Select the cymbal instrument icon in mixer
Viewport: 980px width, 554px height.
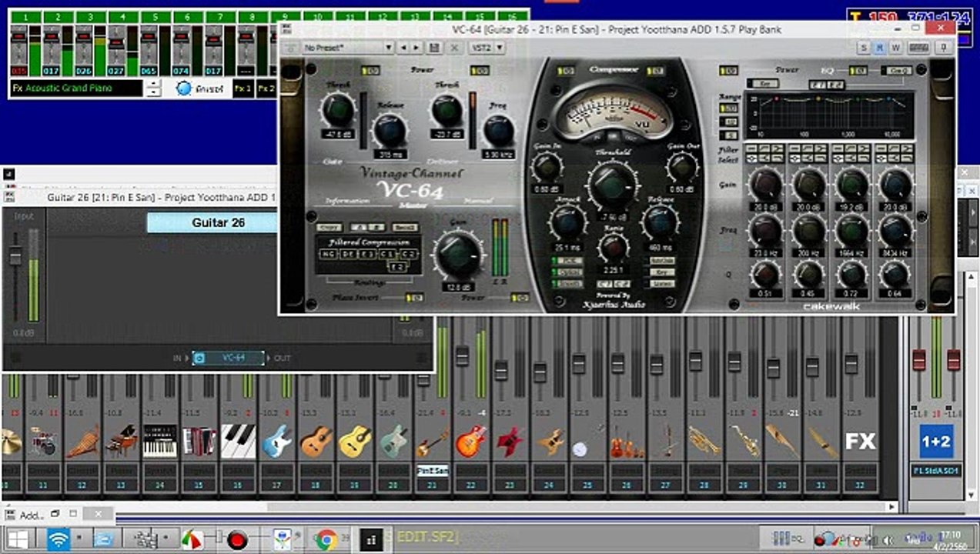coord(11,442)
